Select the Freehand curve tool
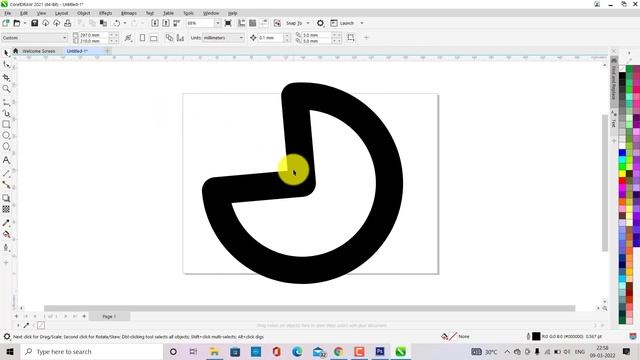640x360 pixels. coord(6,102)
